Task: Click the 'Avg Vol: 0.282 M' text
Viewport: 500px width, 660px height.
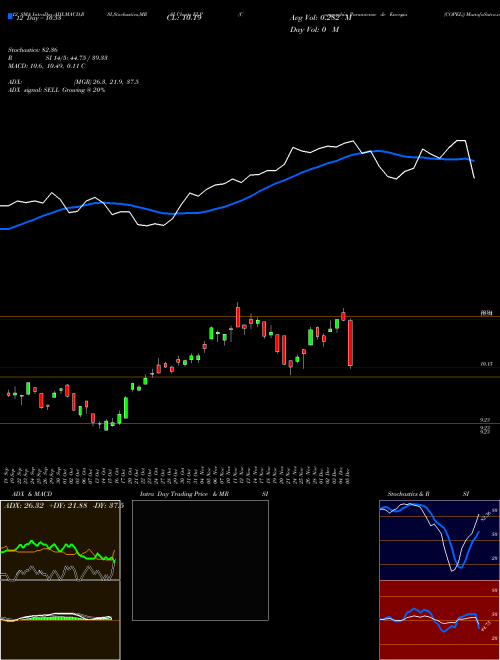Action: tap(321, 18)
